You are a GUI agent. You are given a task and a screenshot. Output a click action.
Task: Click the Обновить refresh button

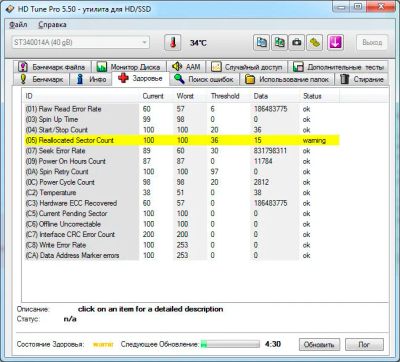pyautogui.click(x=319, y=344)
